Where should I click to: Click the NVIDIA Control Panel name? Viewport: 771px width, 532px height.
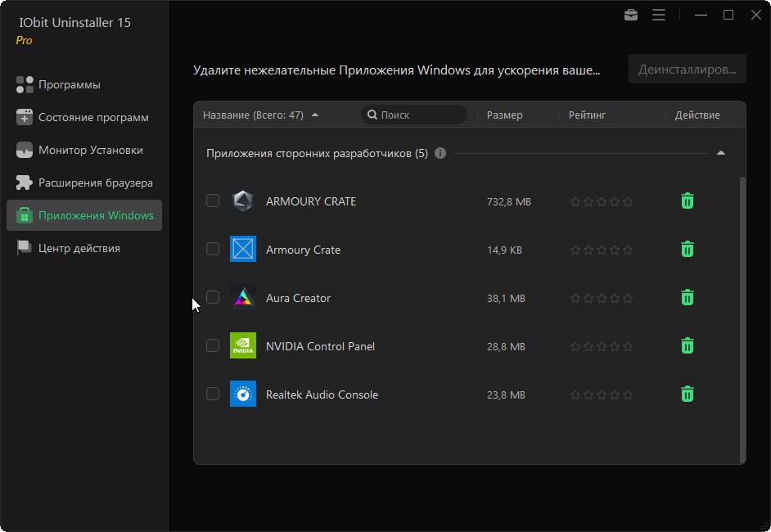320,346
